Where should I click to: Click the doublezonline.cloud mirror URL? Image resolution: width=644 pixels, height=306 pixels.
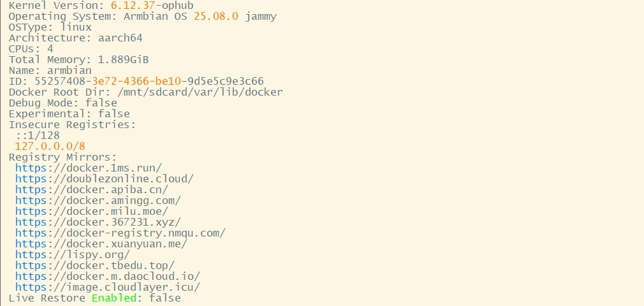coord(104,178)
